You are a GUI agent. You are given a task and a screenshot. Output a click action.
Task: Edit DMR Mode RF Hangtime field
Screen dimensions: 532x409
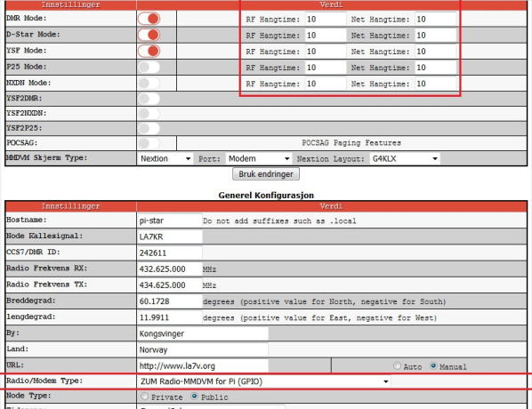pyautogui.click(x=326, y=20)
